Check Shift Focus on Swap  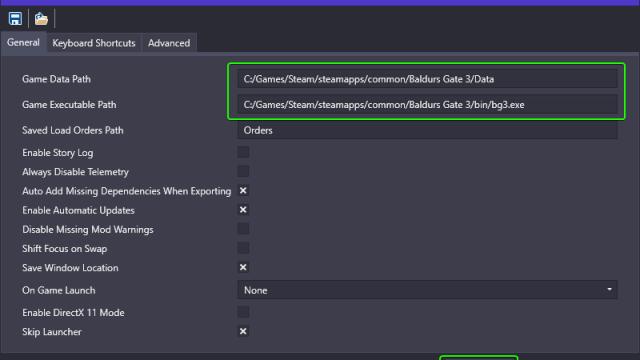243,248
